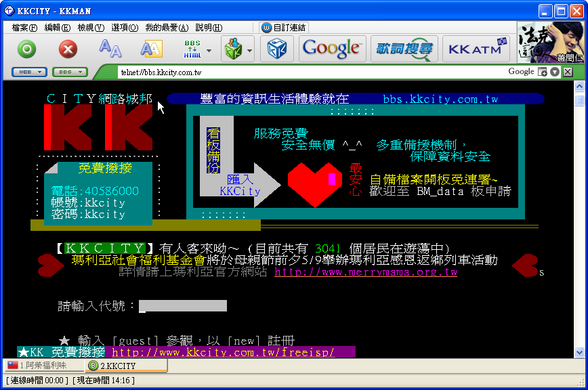Click the BBS HTML convert icon
Image resolution: width=588 pixels, height=390 pixels.
pos(192,49)
